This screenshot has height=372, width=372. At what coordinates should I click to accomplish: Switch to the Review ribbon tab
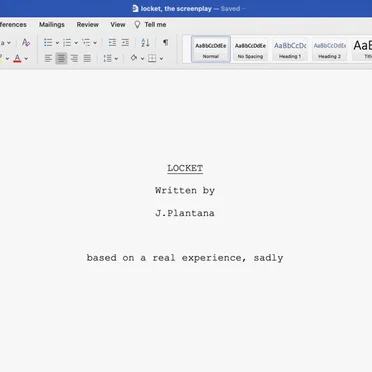point(88,25)
